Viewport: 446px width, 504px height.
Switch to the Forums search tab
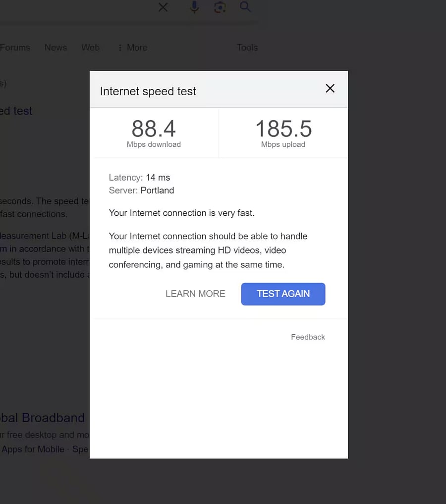click(x=15, y=48)
